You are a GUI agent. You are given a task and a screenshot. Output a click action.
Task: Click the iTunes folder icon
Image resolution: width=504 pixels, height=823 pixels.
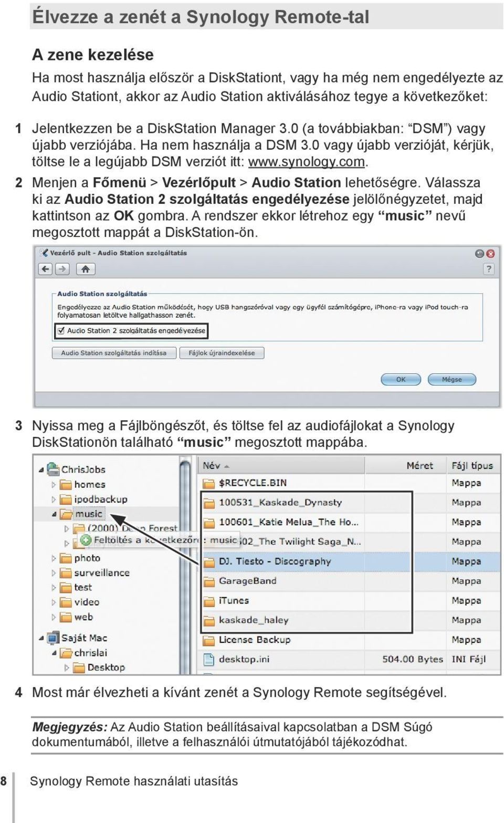(x=209, y=601)
